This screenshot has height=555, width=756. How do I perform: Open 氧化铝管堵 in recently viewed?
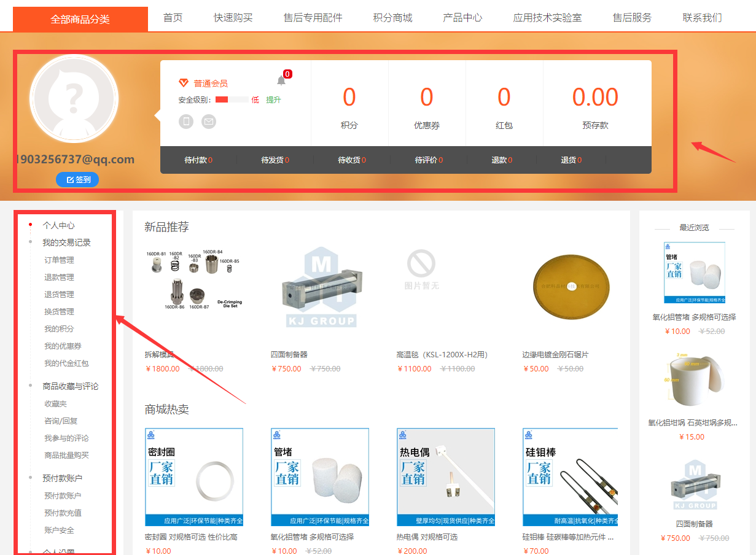(x=694, y=273)
